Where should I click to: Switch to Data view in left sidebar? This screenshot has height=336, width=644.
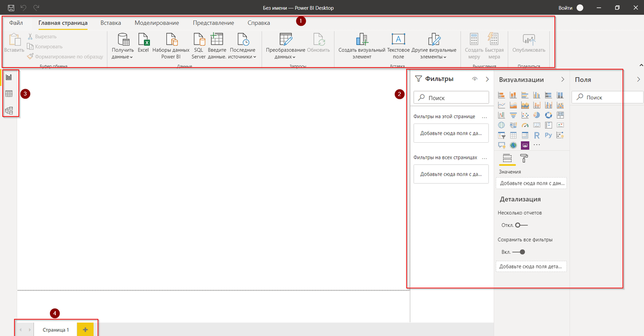(9, 94)
